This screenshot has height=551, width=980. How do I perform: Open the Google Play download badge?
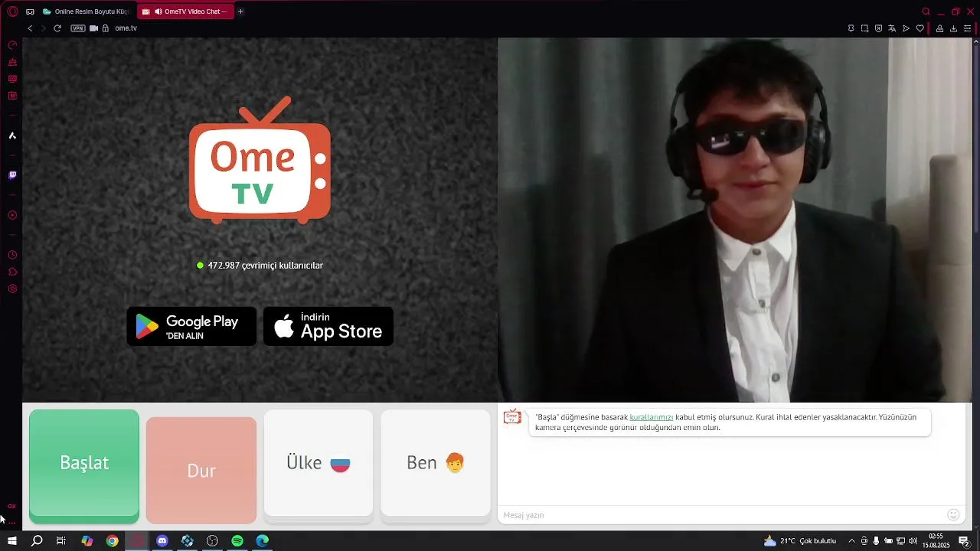[x=191, y=327]
